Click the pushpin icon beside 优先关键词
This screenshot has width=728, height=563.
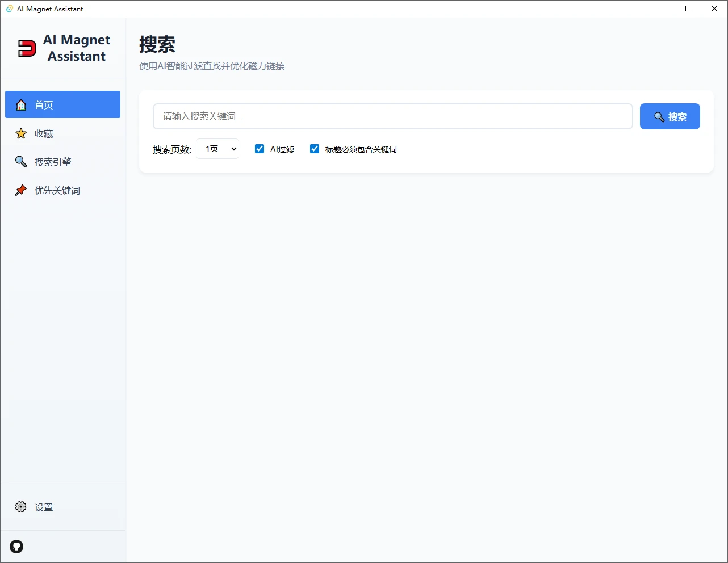[x=21, y=190]
